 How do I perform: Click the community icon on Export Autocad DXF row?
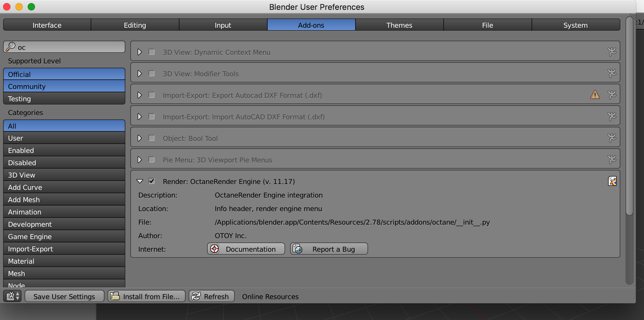[x=612, y=95]
